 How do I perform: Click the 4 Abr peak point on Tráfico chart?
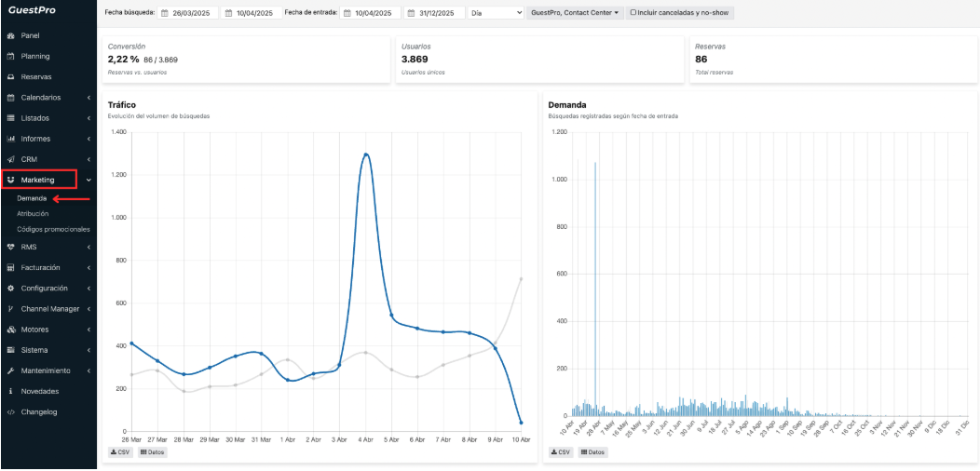click(366, 155)
